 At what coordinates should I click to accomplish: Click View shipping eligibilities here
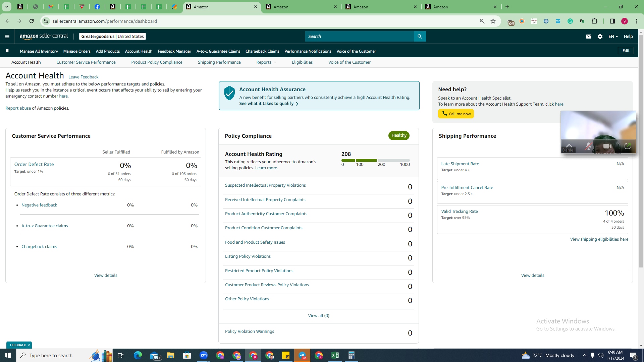click(x=599, y=239)
